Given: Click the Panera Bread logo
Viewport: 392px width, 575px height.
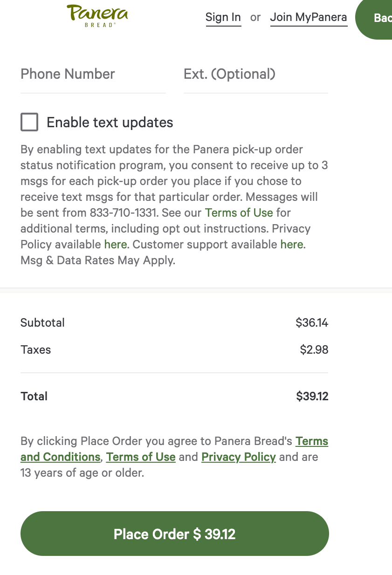Looking at the screenshot, I should click(x=97, y=15).
